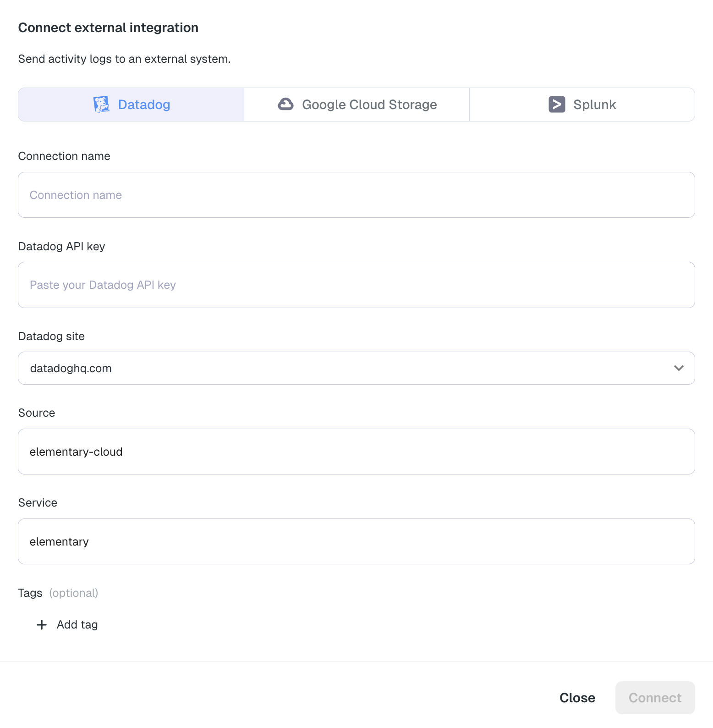Image resolution: width=713 pixels, height=728 pixels.
Task: Click the "Tags (optional)" label
Action: (58, 593)
